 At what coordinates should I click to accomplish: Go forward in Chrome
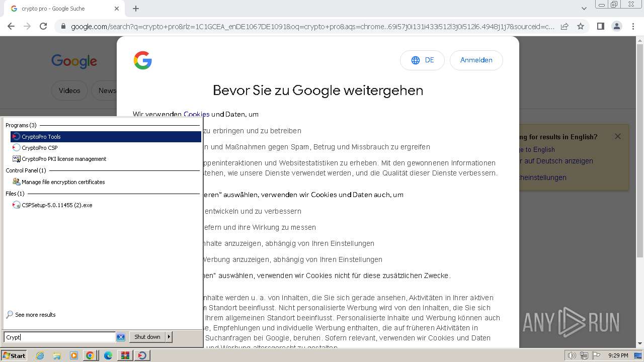[x=27, y=26]
